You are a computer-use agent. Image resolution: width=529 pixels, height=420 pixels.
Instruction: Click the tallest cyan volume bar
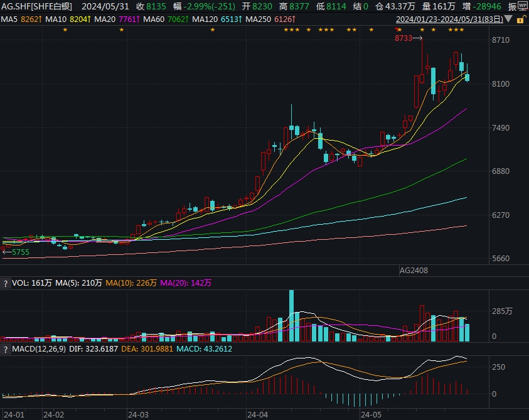(292, 316)
